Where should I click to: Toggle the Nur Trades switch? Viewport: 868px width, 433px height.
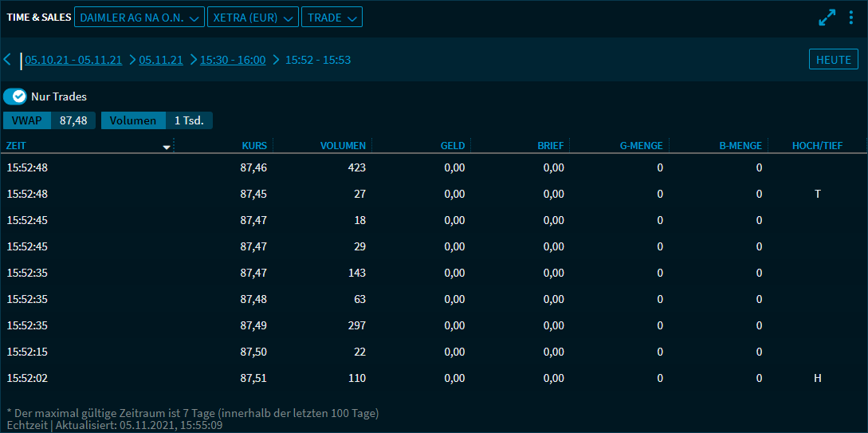(x=15, y=96)
